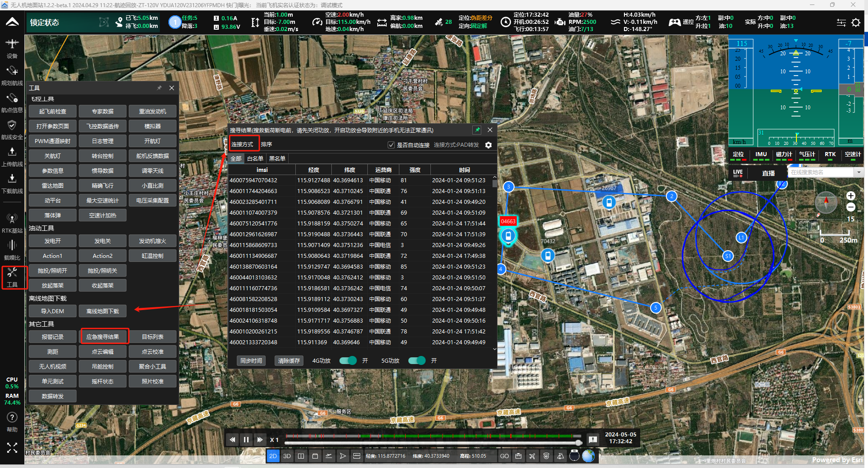Screen dimensions: 868x468
Task: Select the 全部 tab in search results
Action: pos(236,158)
